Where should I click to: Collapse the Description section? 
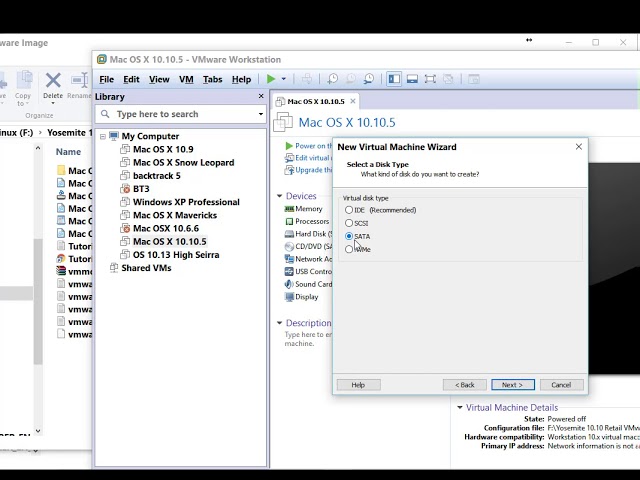pyautogui.click(x=280, y=323)
